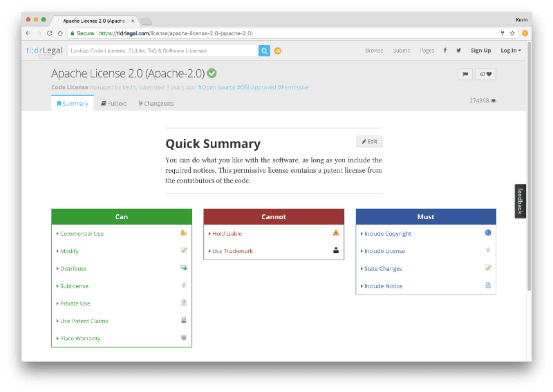553x392 pixels.
Task: Open the Twitter icon link
Action: pyautogui.click(x=459, y=50)
